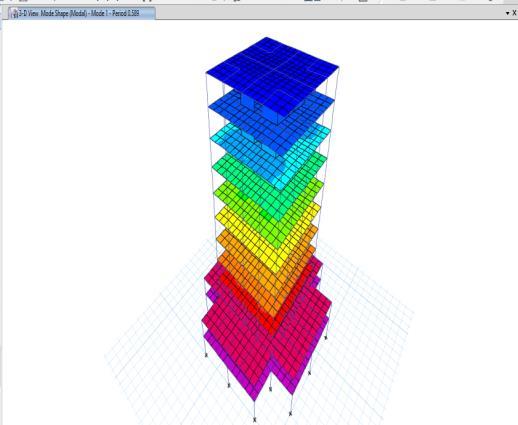Click the rightmost column base support marker
The image size is (518, 425).
tap(326, 337)
